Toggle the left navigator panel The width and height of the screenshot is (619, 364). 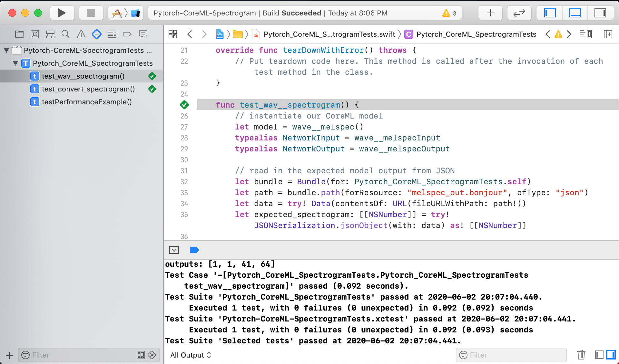(550, 13)
